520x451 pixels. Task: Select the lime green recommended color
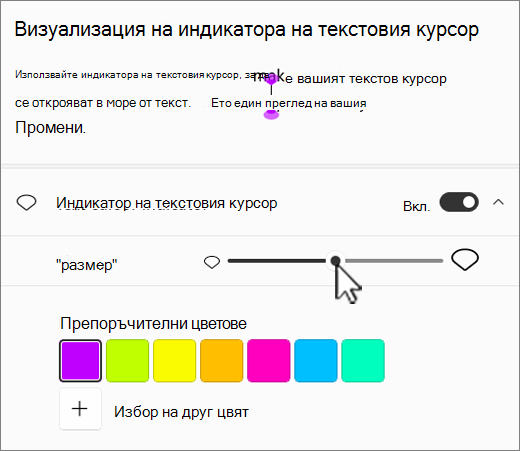click(127, 361)
